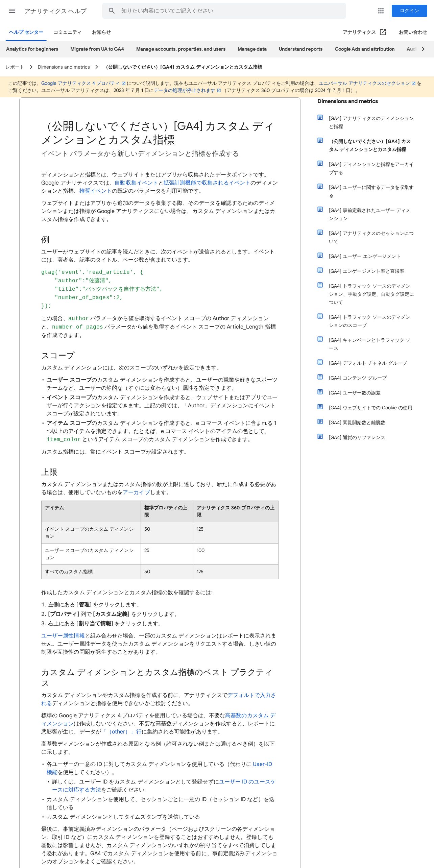This screenshot has height=868, width=434.
Task: Click article icon beside アナリティクスのディメンションと指標
Action: point(320,117)
